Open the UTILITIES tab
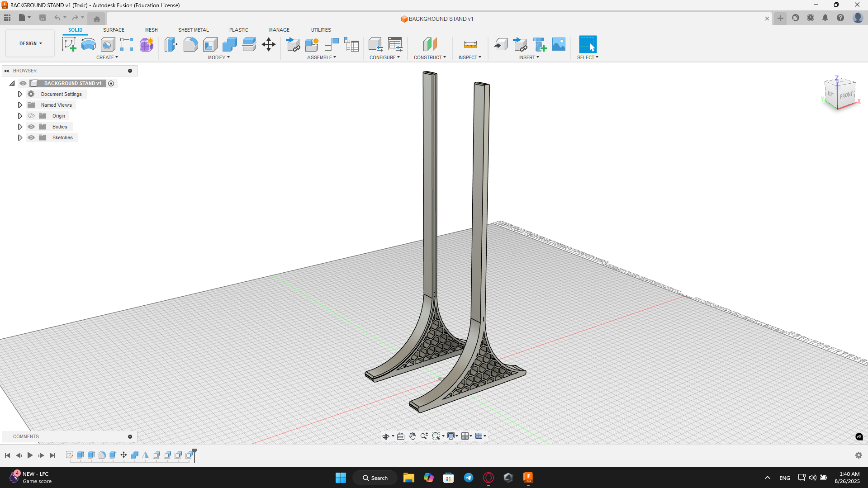Screen dimensions: 868x488 click(321, 30)
